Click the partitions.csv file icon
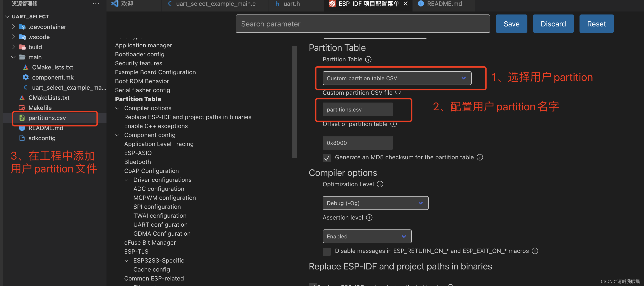Image resolution: width=644 pixels, height=286 pixels. tap(22, 118)
